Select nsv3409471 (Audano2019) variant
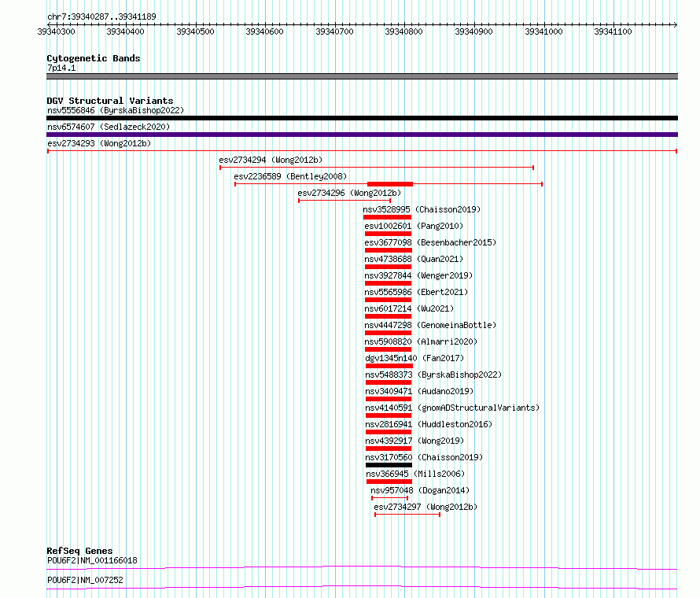The height and width of the screenshot is (598, 700). coord(419,391)
